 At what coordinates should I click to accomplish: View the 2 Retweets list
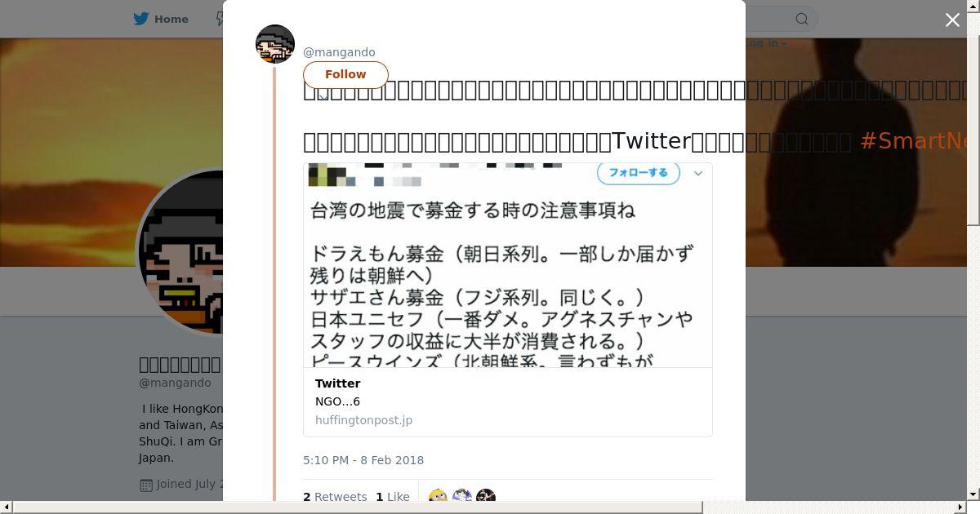coord(335,497)
